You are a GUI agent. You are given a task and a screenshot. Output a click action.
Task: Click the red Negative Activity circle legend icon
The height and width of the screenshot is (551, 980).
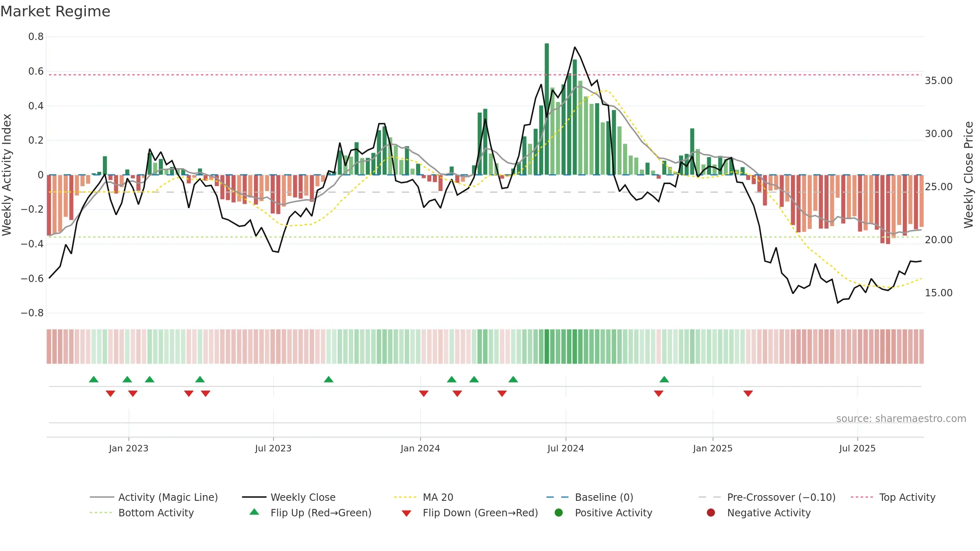(x=711, y=513)
